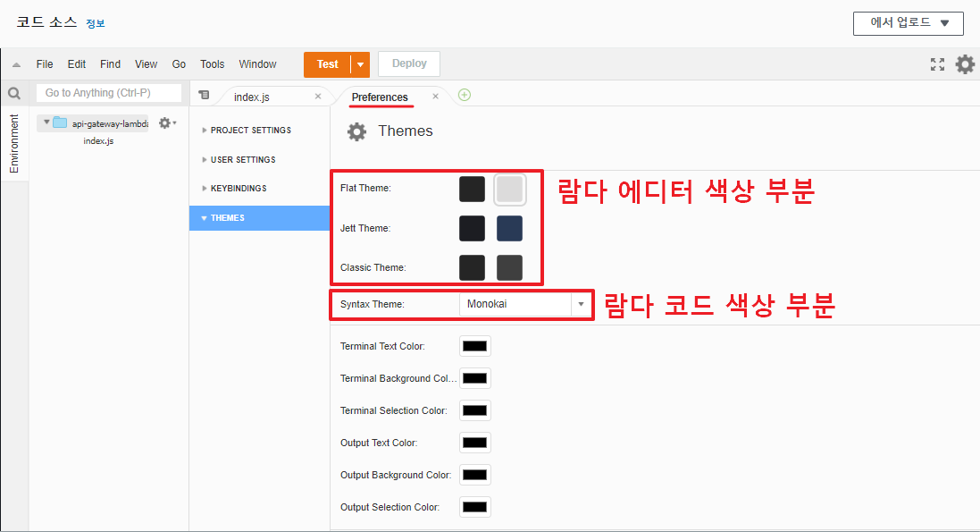Open the Edit menu
980x532 pixels.
77,64
